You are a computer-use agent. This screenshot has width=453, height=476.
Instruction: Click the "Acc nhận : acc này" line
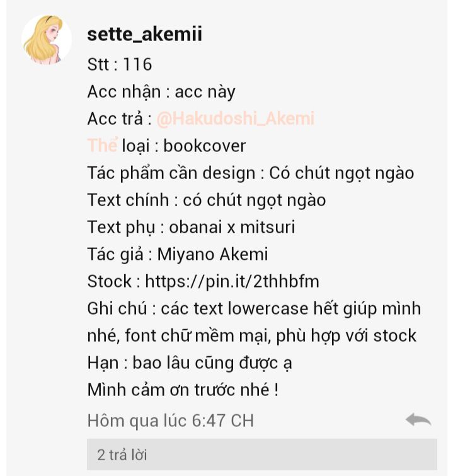pos(161,91)
